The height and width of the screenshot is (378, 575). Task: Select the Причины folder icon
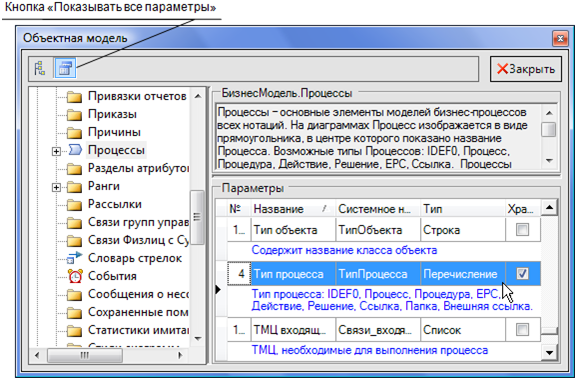tap(74, 133)
